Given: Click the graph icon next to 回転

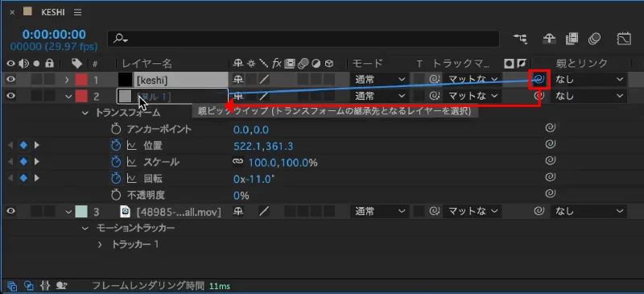Looking at the screenshot, I should (x=131, y=179).
